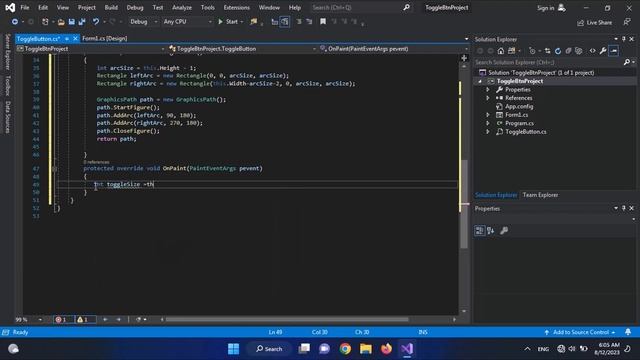Click the Save All toolbar icon

(x=82, y=22)
